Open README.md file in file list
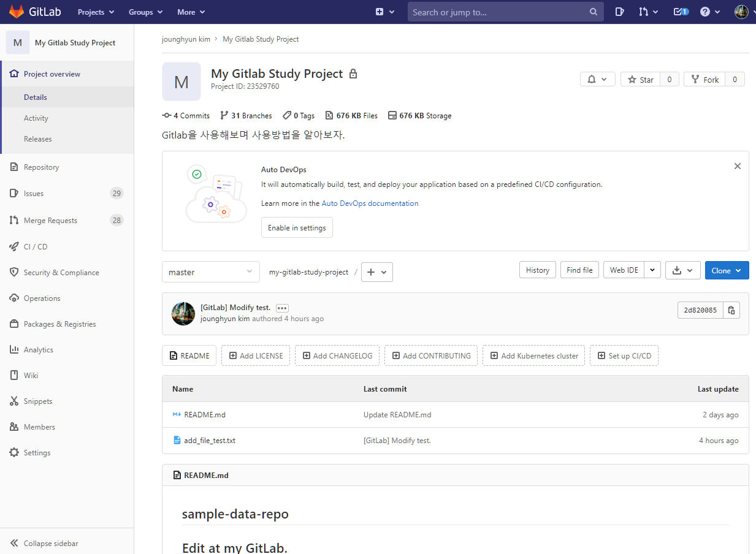 (x=205, y=414)
